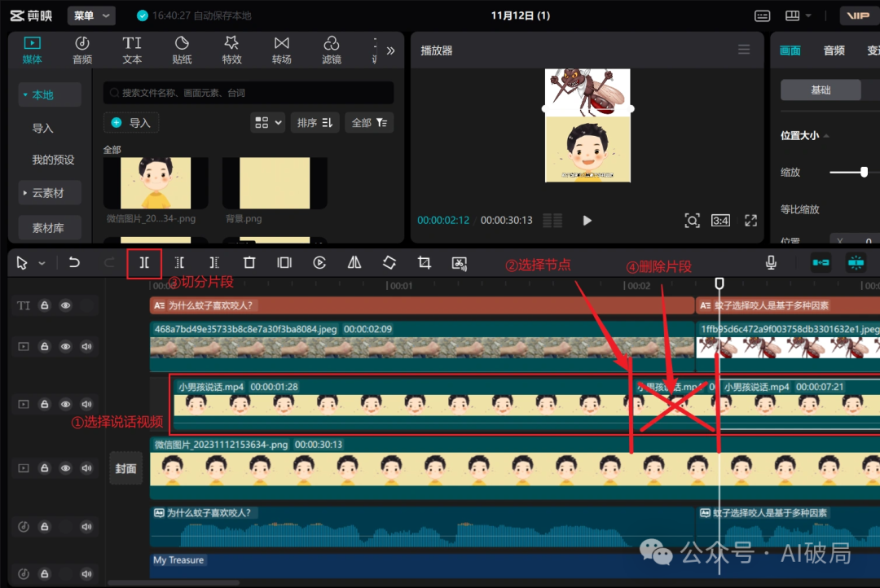This screenshot has height=588, width=880.
Task: Mute the 小男孩说话.mp4 track audio
Action: 86,405
